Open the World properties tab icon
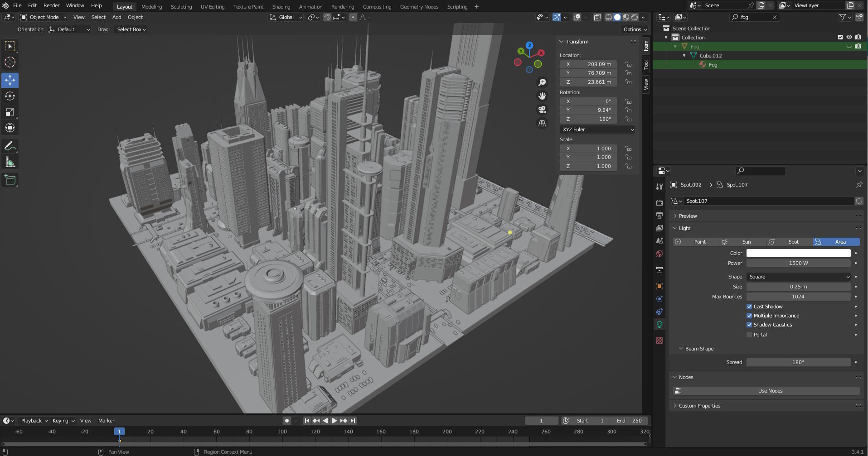This screenshot has height=456, width=868. (659, 254)
